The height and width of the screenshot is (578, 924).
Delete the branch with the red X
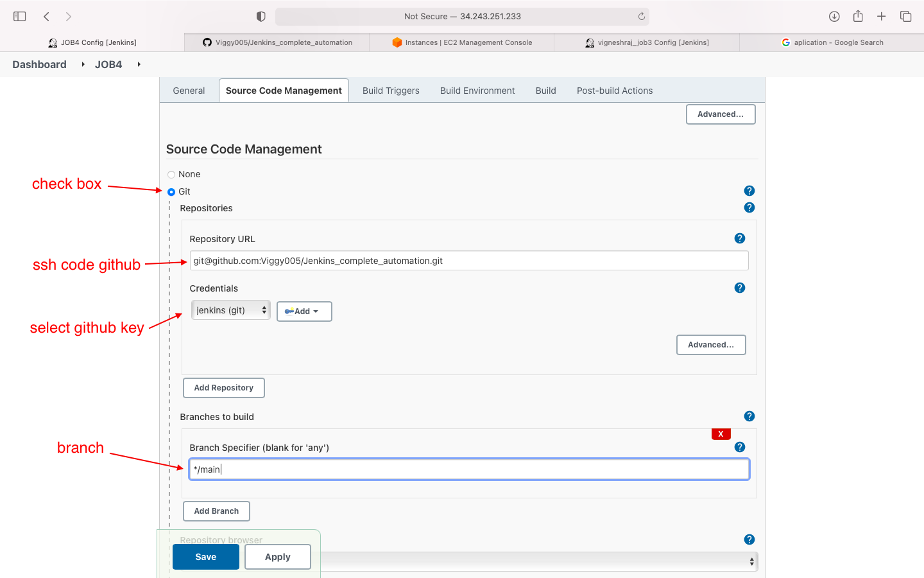coord(721,434)
